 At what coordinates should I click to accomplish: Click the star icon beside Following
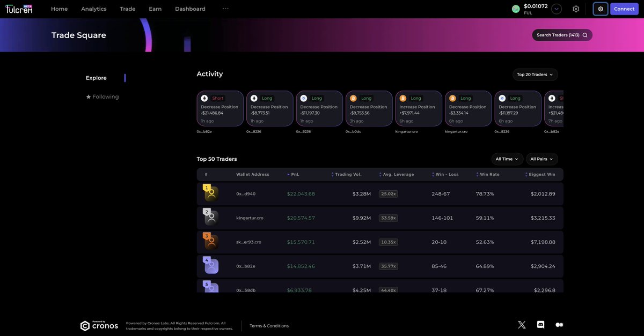pos(89,97)
